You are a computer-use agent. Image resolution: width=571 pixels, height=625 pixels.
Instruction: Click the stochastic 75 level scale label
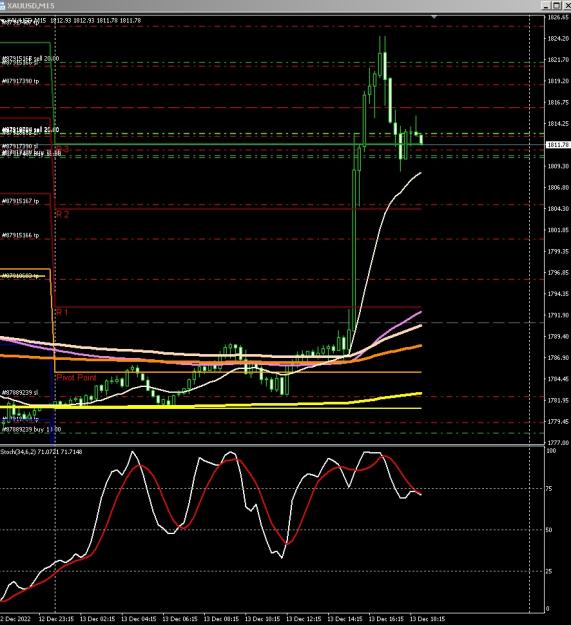click(x=549, y=489)
